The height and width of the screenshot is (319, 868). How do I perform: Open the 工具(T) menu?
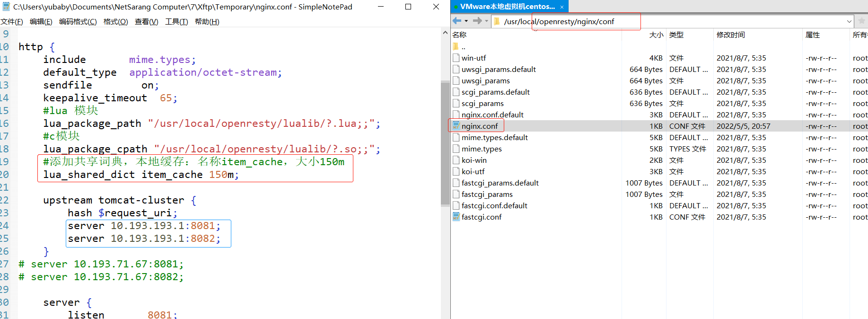[x=176, y=22]
